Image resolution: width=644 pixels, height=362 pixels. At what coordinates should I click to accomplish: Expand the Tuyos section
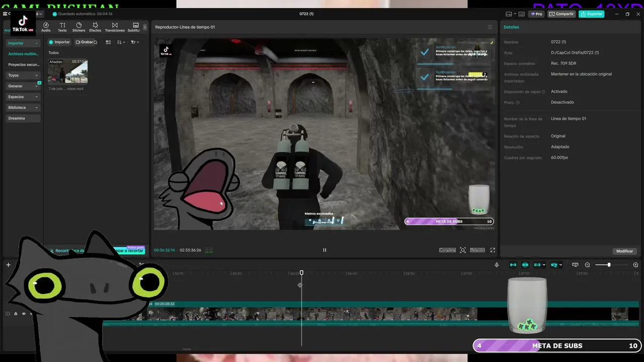click(23, 75)
